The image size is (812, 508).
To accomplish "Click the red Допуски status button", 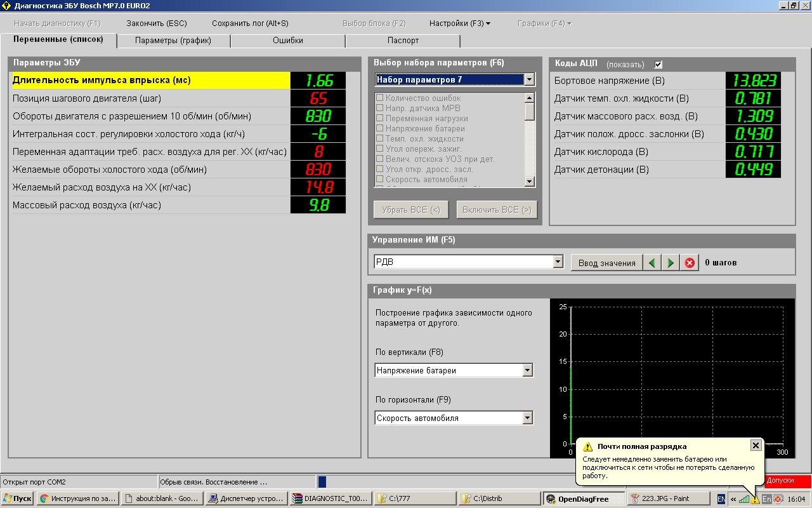I will click(x=787, y=481).
